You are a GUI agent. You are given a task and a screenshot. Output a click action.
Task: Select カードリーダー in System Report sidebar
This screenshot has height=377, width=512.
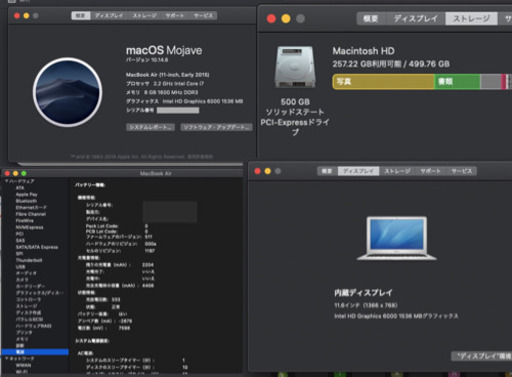pyautogui.click(x=30, y=286)
